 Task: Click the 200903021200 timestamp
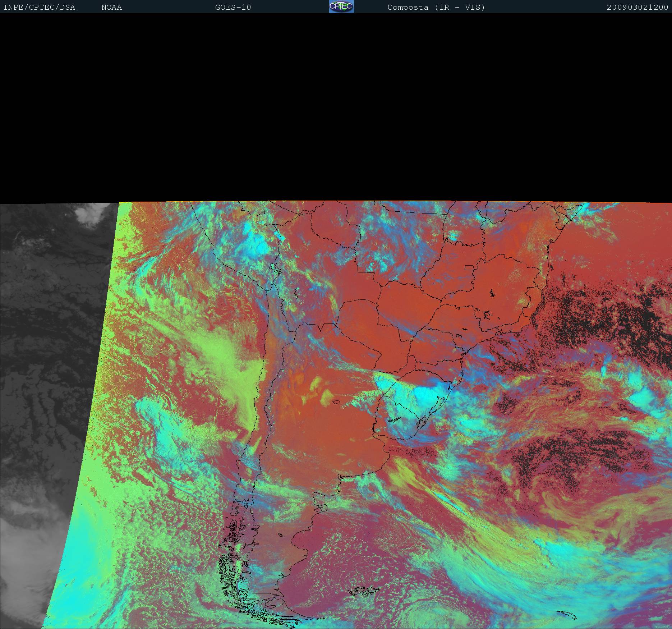[638, 8]
